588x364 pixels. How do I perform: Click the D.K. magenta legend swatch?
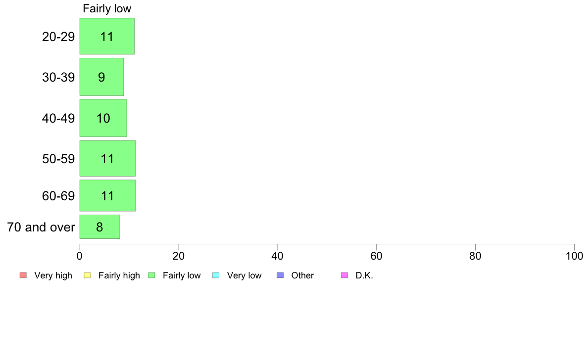tap(344, 275)
